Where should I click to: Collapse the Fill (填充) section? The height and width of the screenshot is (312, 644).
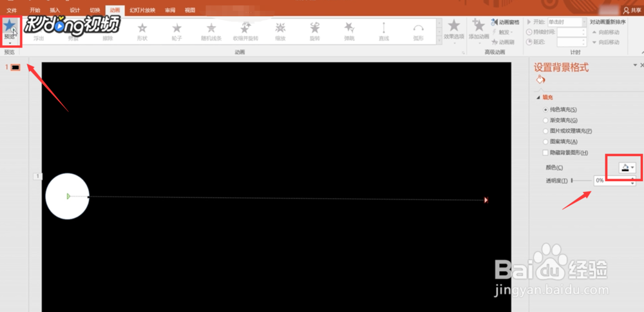click(x=538, y=97)
